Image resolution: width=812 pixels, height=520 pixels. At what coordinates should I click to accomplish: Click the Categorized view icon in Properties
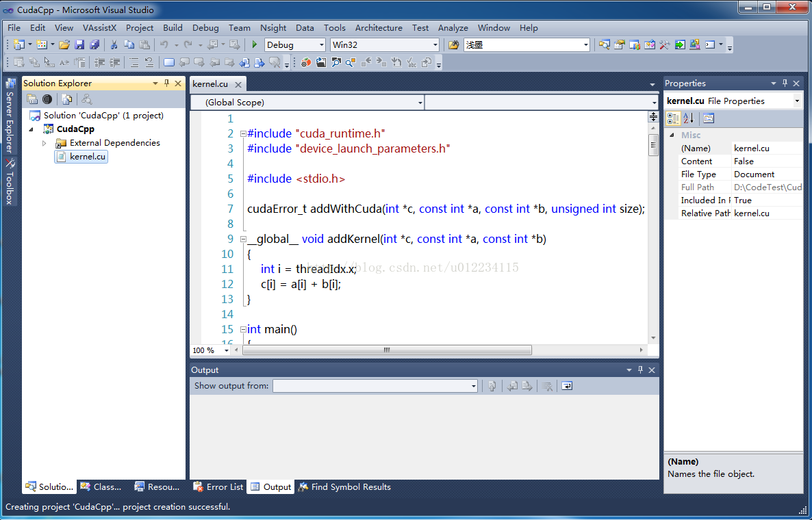click(673, 118)
